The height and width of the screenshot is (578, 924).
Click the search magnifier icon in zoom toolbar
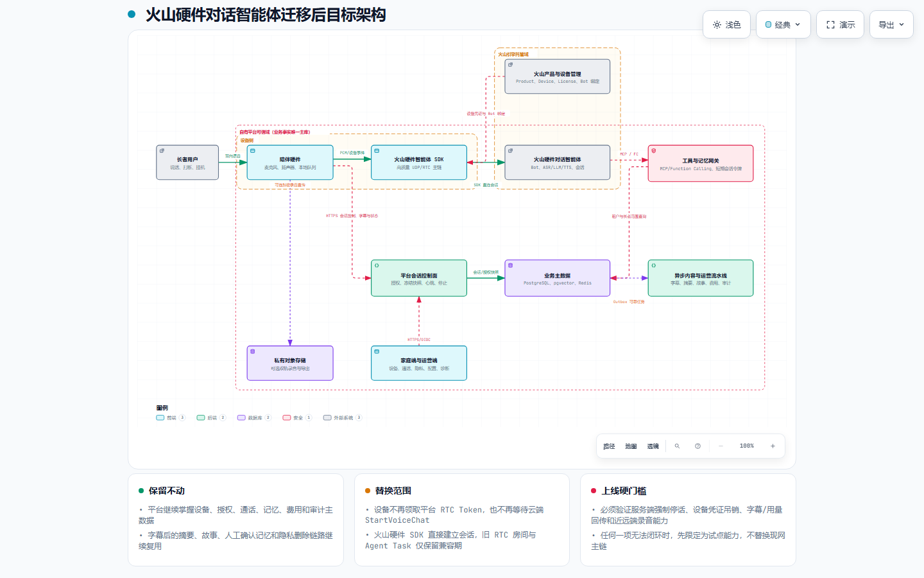(x=677, y=446)
